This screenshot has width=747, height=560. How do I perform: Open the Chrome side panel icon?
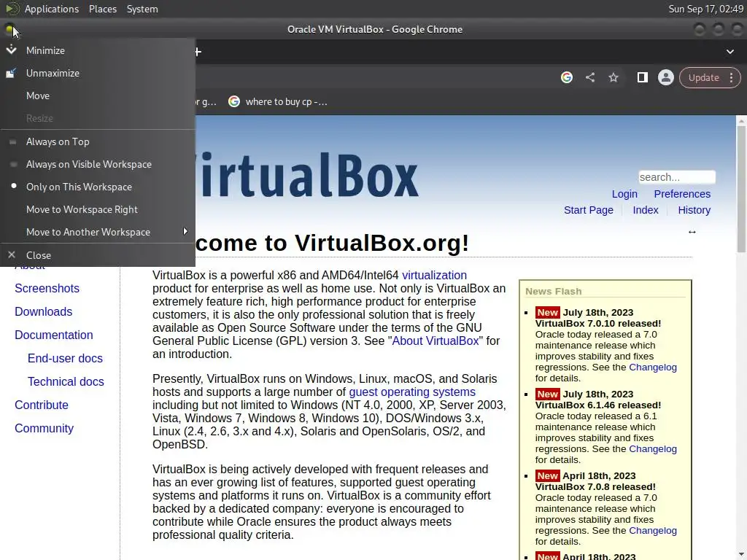[642, 77]
